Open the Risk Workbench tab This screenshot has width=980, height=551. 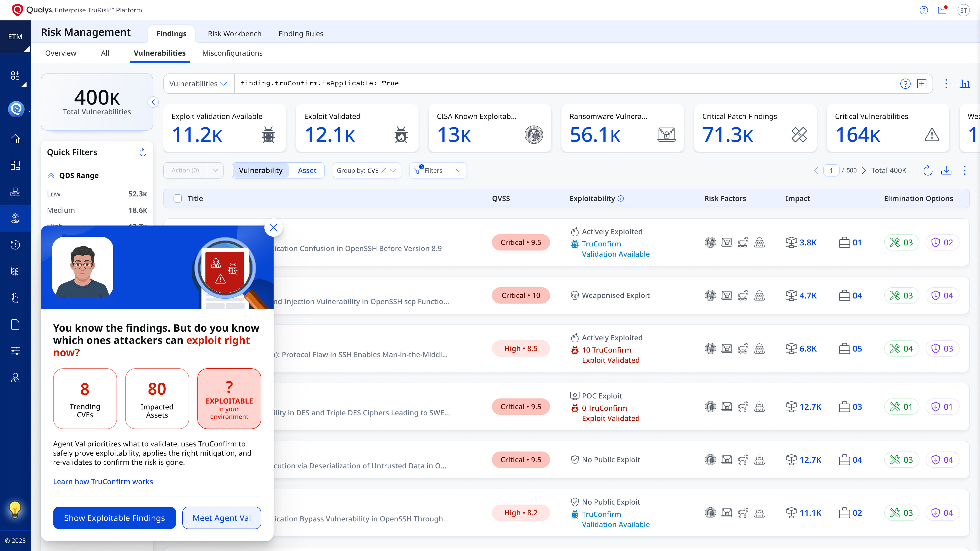tap(234, 33)
